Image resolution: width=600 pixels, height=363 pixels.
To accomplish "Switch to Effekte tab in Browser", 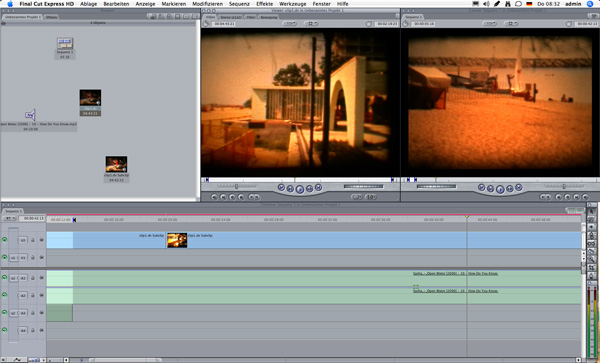I will pos(51,17).
